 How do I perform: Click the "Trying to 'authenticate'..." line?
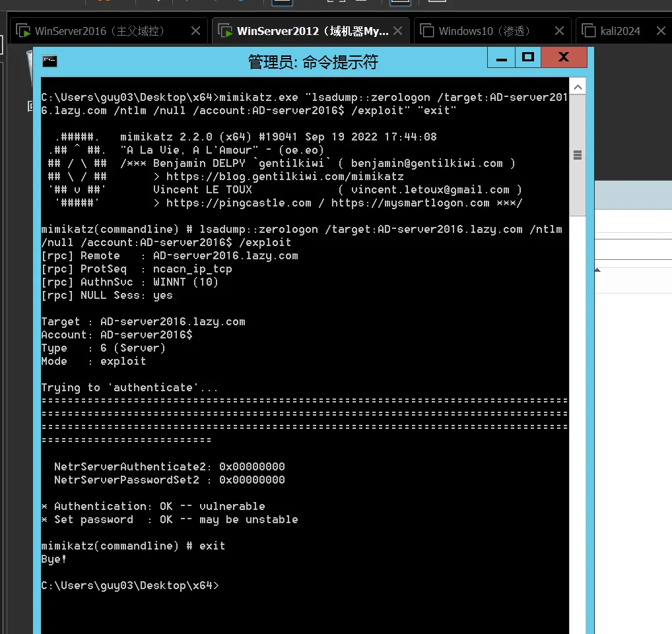(x=130, y=388)
